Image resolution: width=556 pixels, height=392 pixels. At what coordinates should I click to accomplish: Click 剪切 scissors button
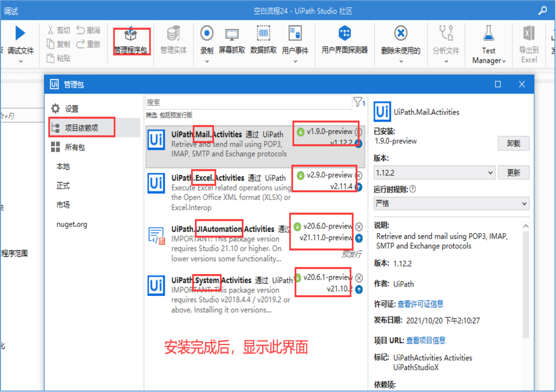59,30
